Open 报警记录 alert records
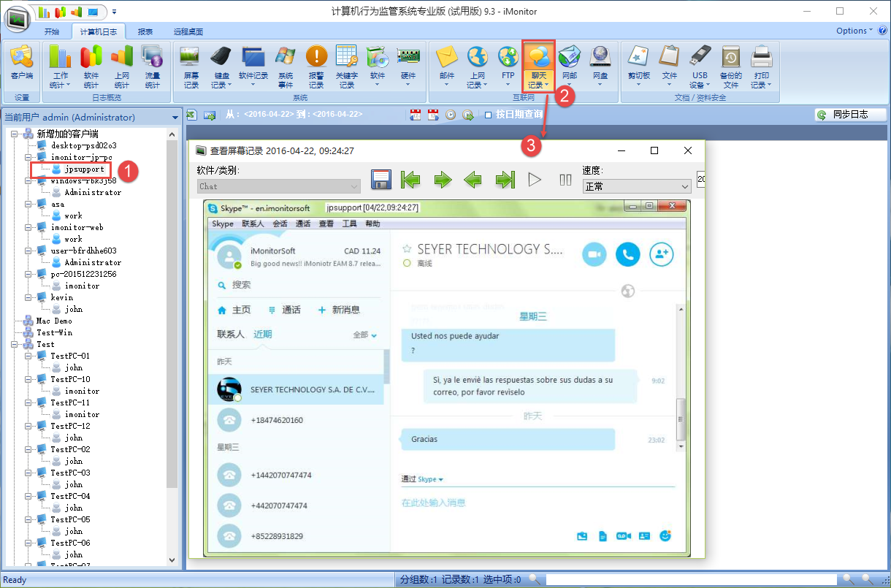 click(x=316, y=66)
